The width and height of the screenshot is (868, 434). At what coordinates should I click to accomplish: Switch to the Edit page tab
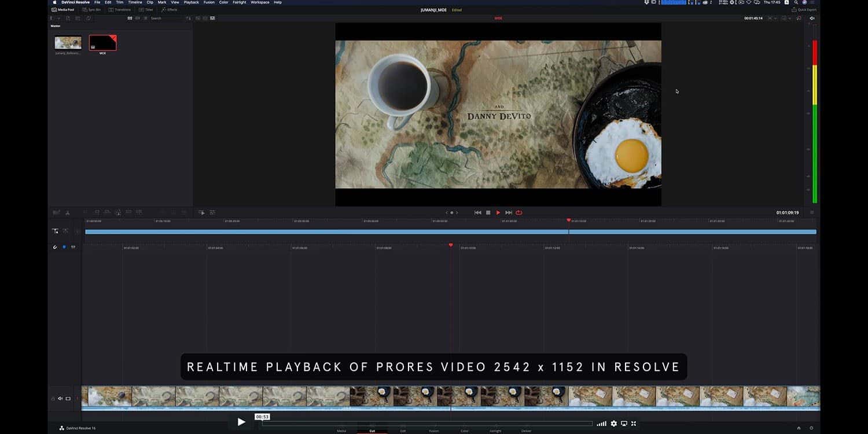pos(403,431)
